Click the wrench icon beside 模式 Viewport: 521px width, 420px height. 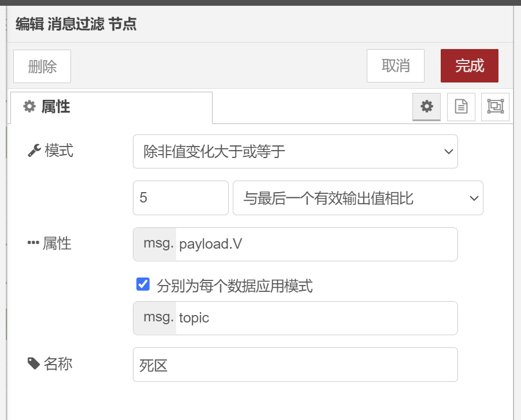pyautogui.click(x=34, y=151)
